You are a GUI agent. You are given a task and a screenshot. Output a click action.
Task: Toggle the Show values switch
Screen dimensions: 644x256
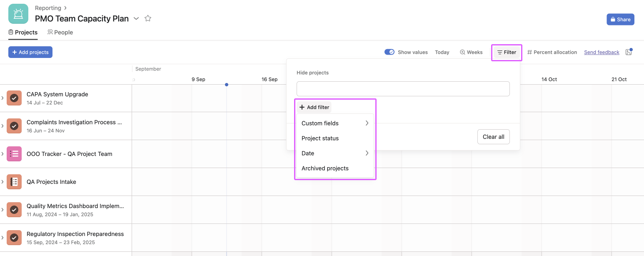click(389, 52)
